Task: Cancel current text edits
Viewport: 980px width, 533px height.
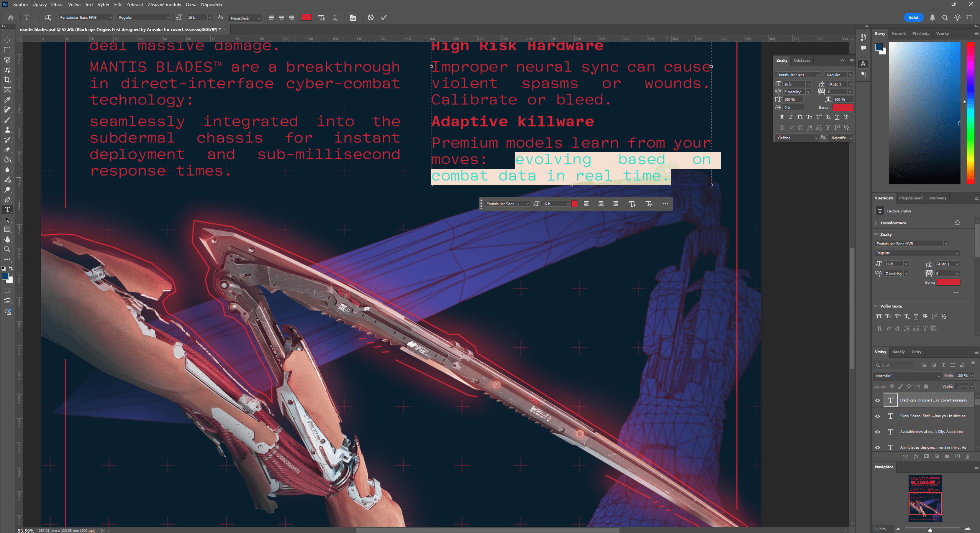Action: (370, 18)
